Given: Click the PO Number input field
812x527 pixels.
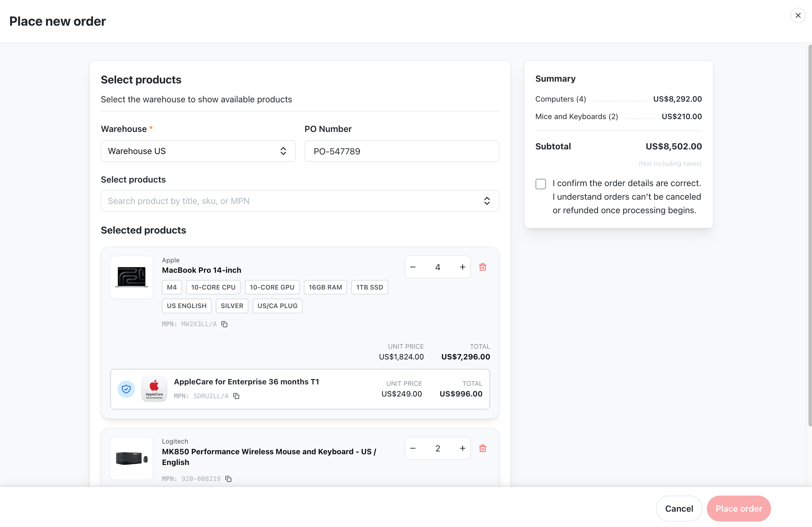Looking at the screenshot, I should point(402,151).
